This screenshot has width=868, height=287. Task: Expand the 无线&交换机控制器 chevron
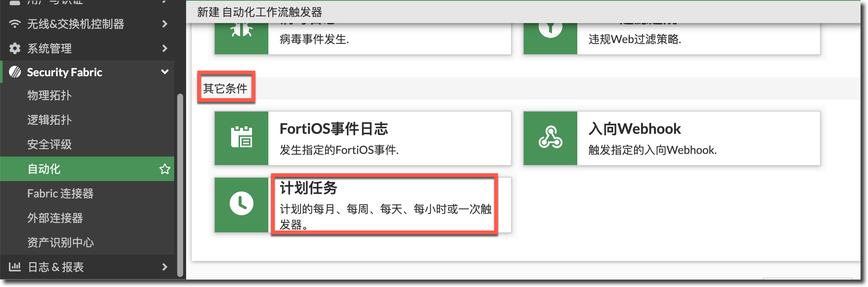click(x=165, y=24)
